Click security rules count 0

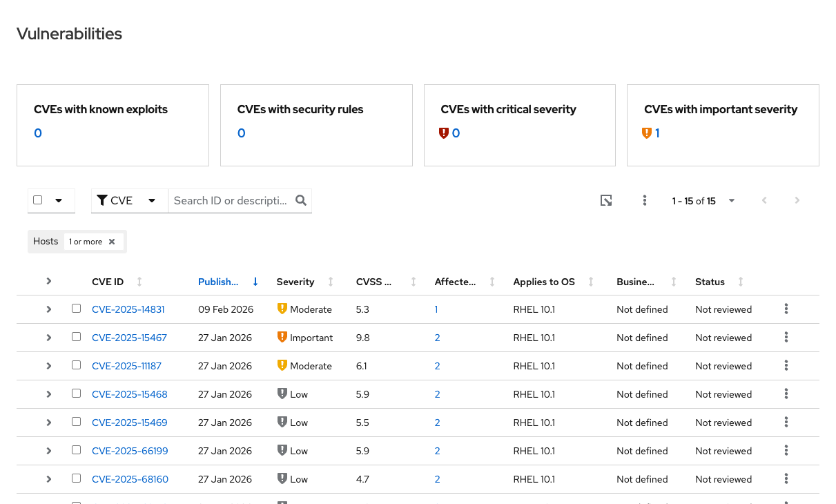coord(242,133)
